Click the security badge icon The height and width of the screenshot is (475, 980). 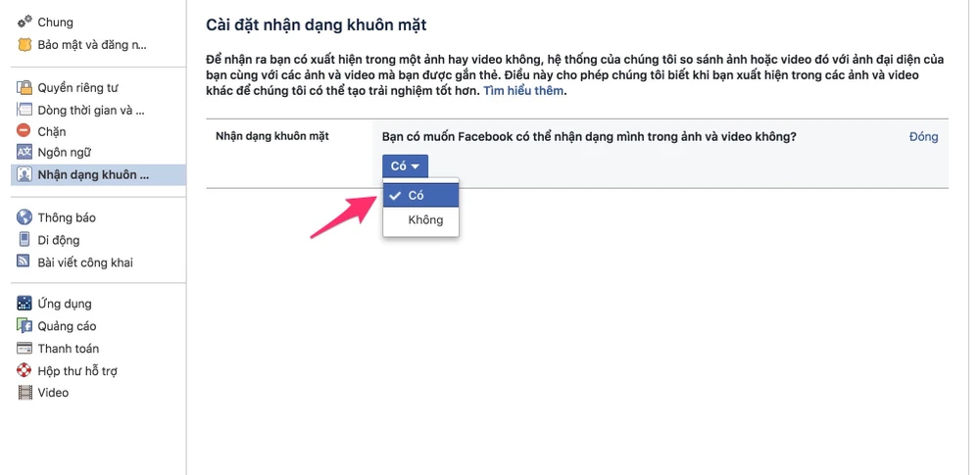click(24, 45)
